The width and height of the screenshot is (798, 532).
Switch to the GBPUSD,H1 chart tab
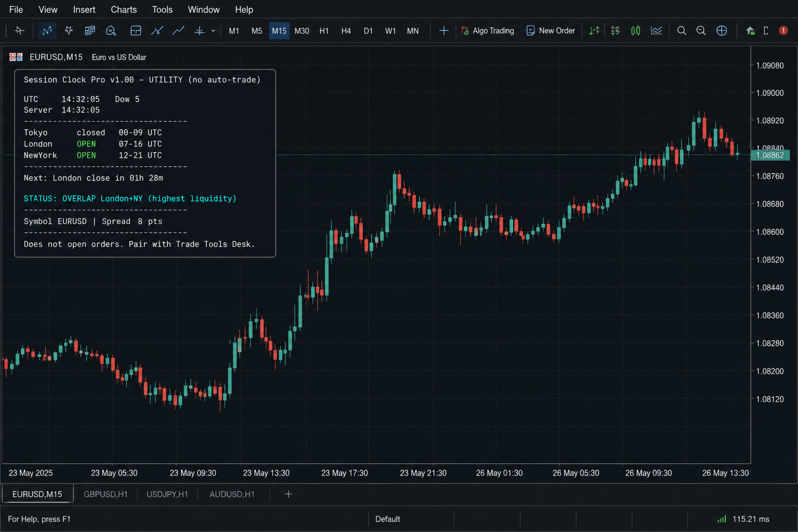pos(105,494)
